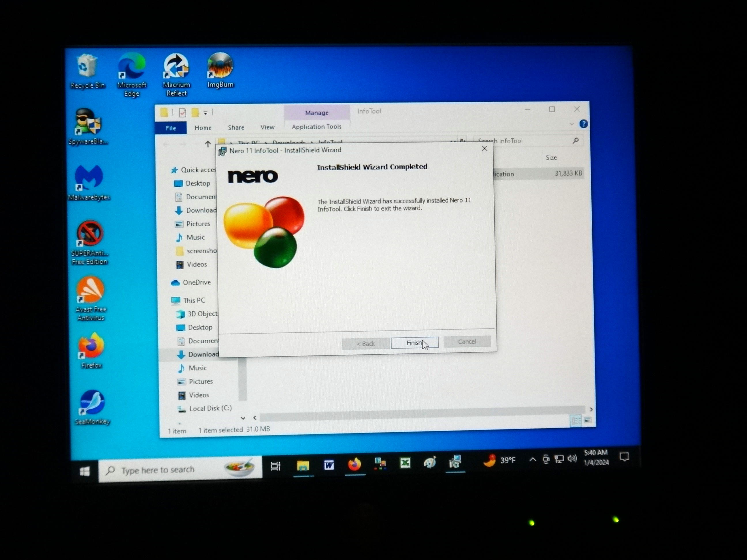Open Firefox from the taskbar
The width and height of the screenshot is (747, 560).
coord(354,465)
